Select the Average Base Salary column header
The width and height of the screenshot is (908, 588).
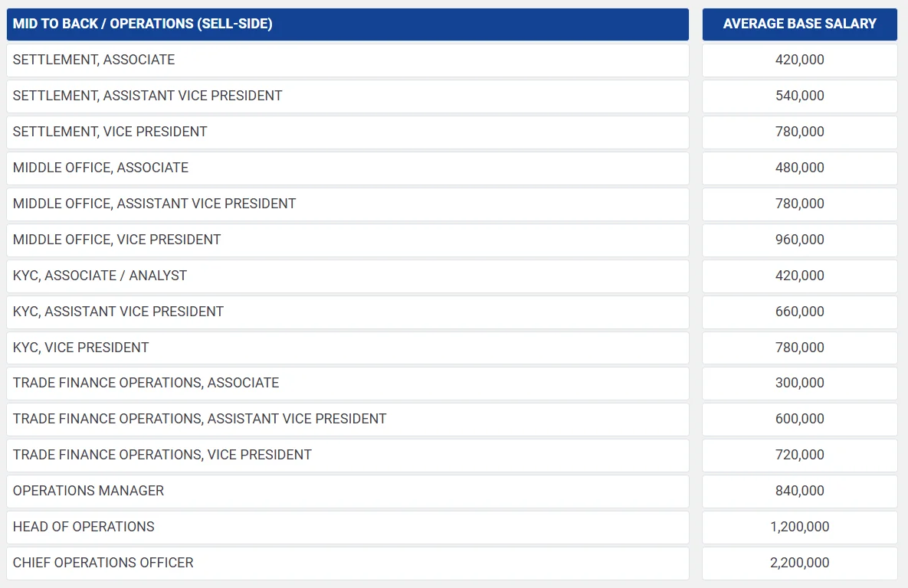799,24
